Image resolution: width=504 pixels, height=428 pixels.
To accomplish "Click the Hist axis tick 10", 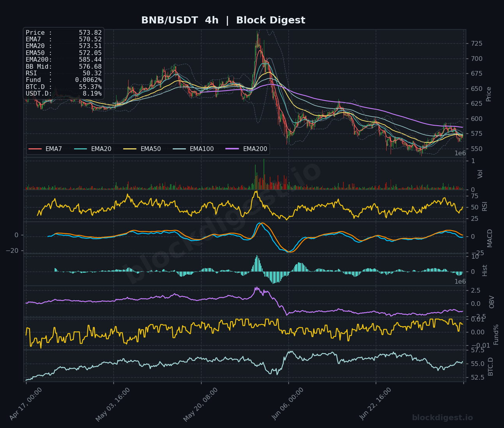I will click(475, 257).
